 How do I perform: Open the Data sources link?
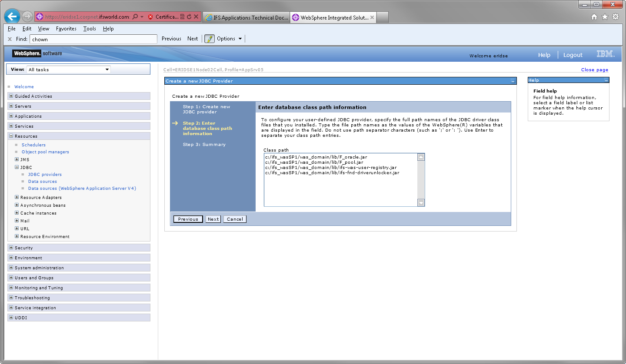43,182
